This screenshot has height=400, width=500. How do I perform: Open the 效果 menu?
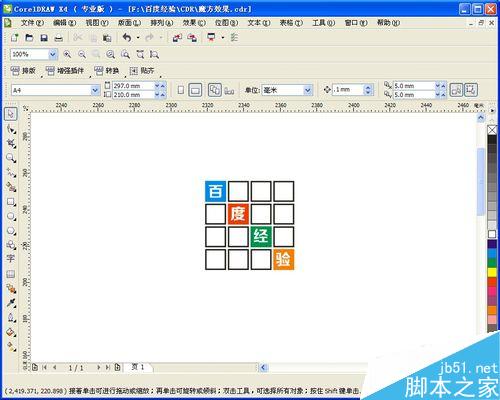pos(194,23)
